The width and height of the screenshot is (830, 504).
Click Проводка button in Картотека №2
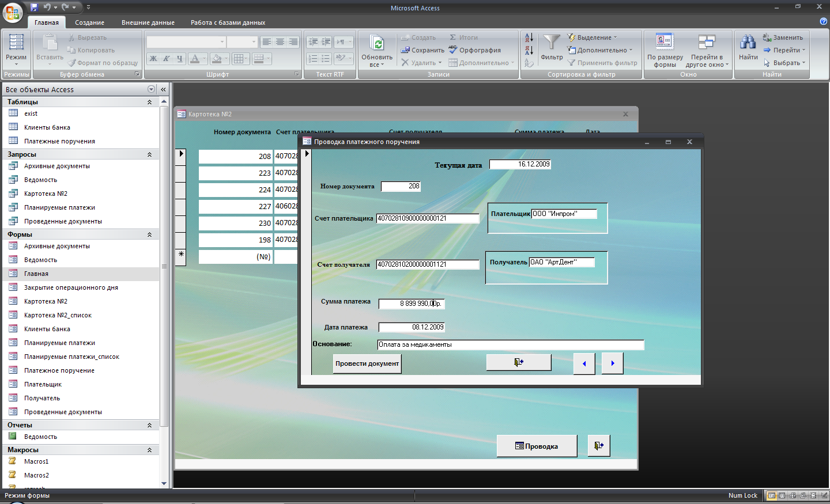pyautogui.click(x=537, y=446)
